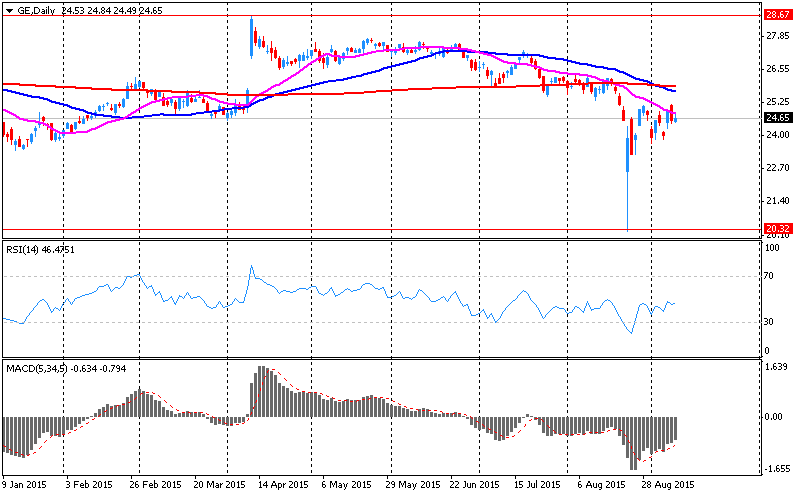This screenshot has width=801, height=493.
Task: Click the current price label 24.65
Action: (778, 118)
